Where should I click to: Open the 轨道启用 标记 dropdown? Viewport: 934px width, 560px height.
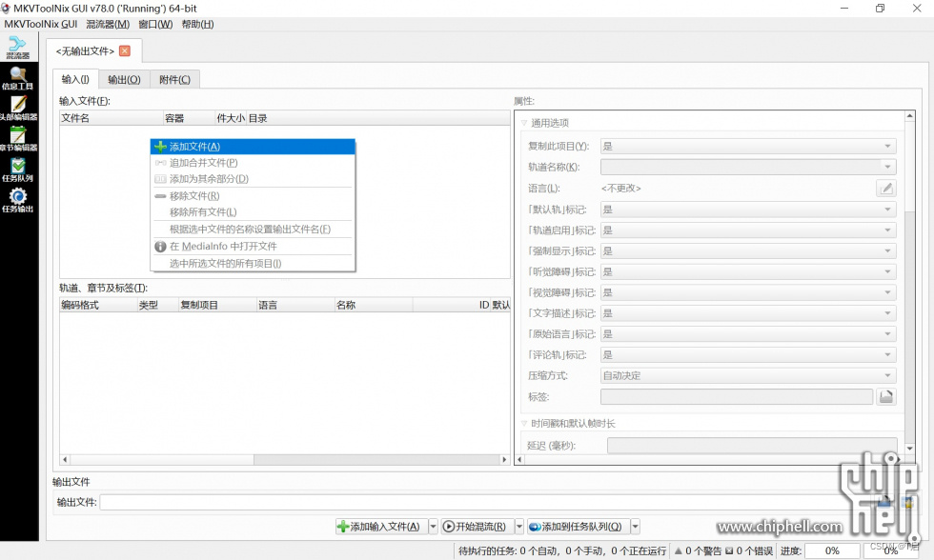point(748,230)
